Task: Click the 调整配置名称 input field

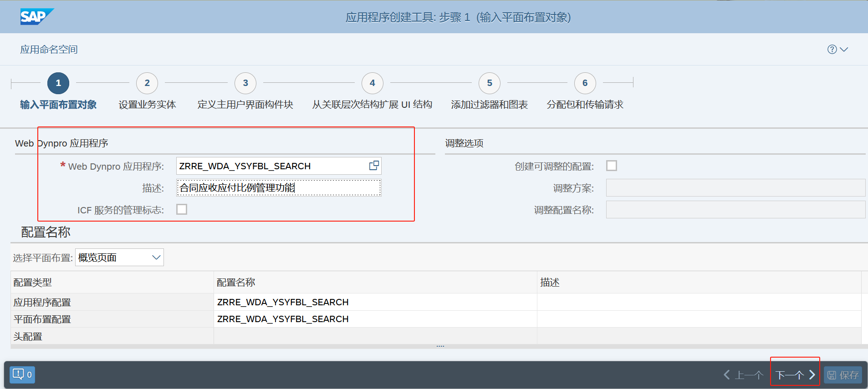Action: [x=736, y=210]
